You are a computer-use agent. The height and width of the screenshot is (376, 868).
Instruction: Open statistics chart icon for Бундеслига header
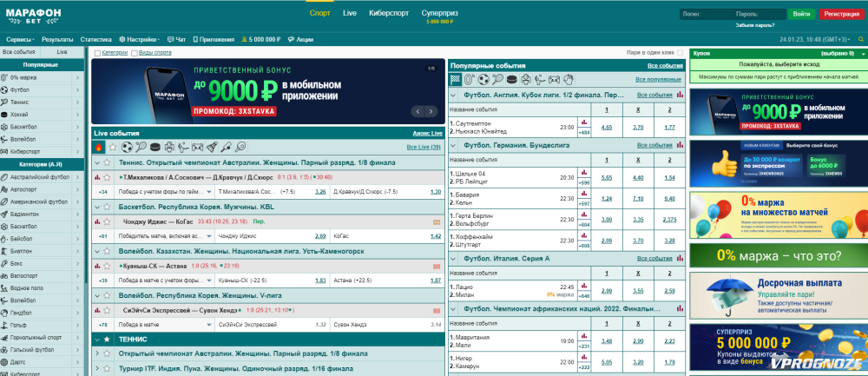pos(680,145)
